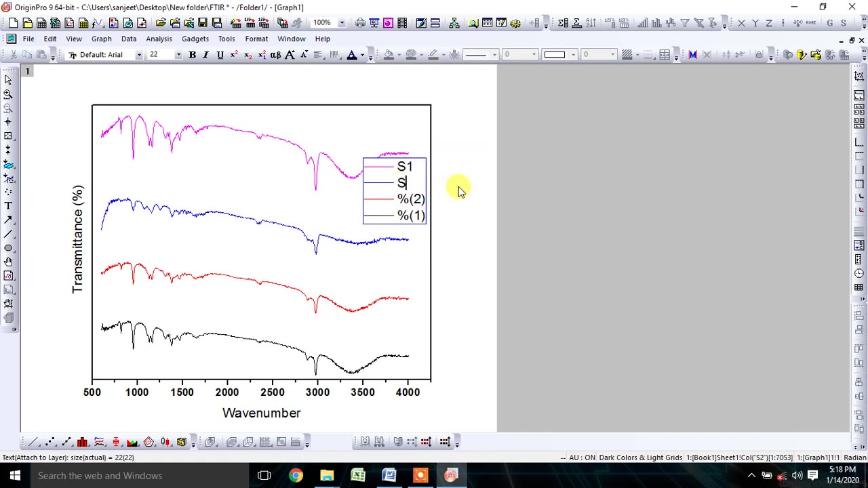Image resolution: width=868 pixels, height=488 pixels.
Task: Click the %(1) legend entry
Action: click(x=411, y=216)
